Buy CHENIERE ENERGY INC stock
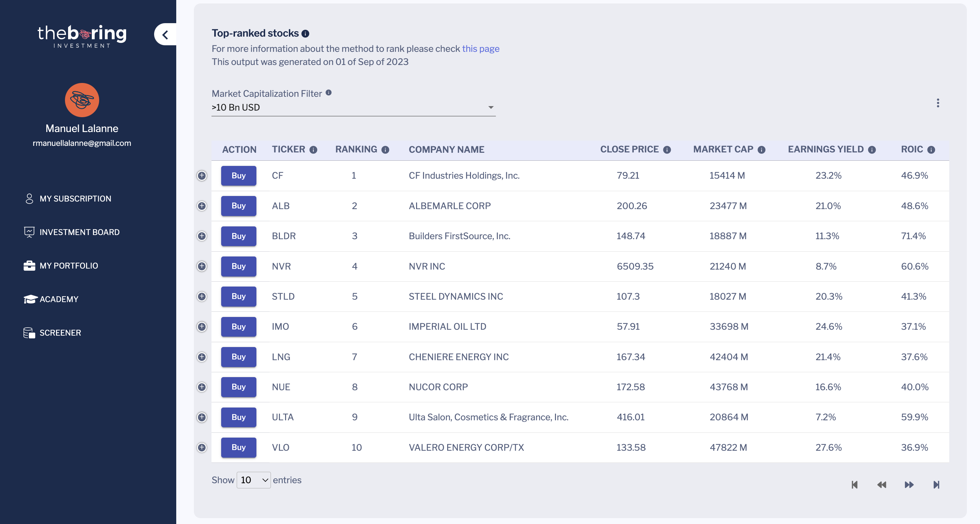Image resolution: width=980 pixels, height=524 pixels. (x=238, y=357)
